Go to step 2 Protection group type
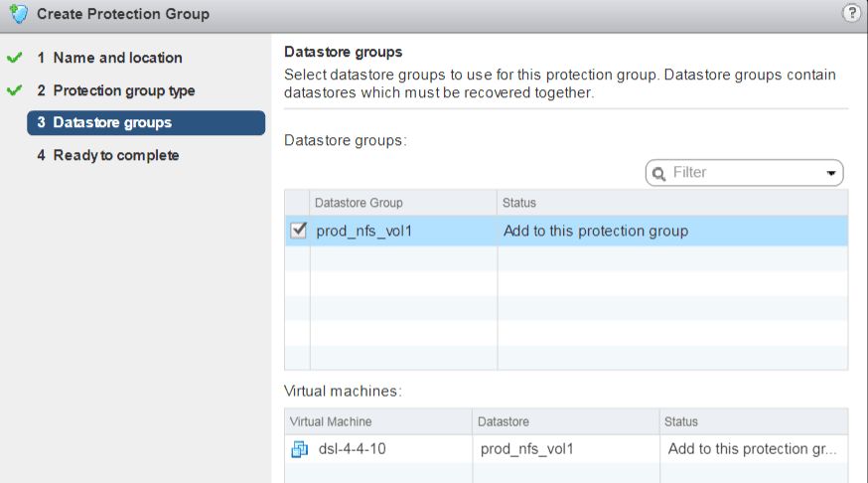868x483 pixels. (123, 90)
